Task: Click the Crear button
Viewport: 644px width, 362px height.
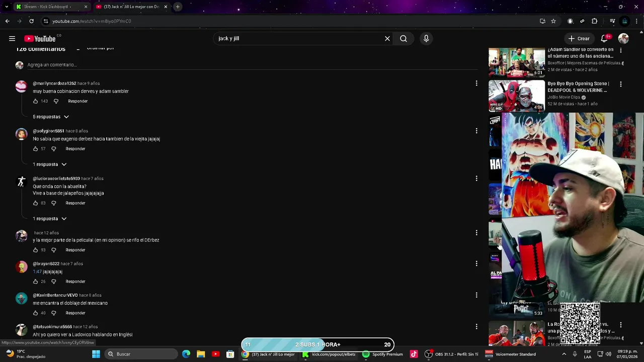Action: 579,39
